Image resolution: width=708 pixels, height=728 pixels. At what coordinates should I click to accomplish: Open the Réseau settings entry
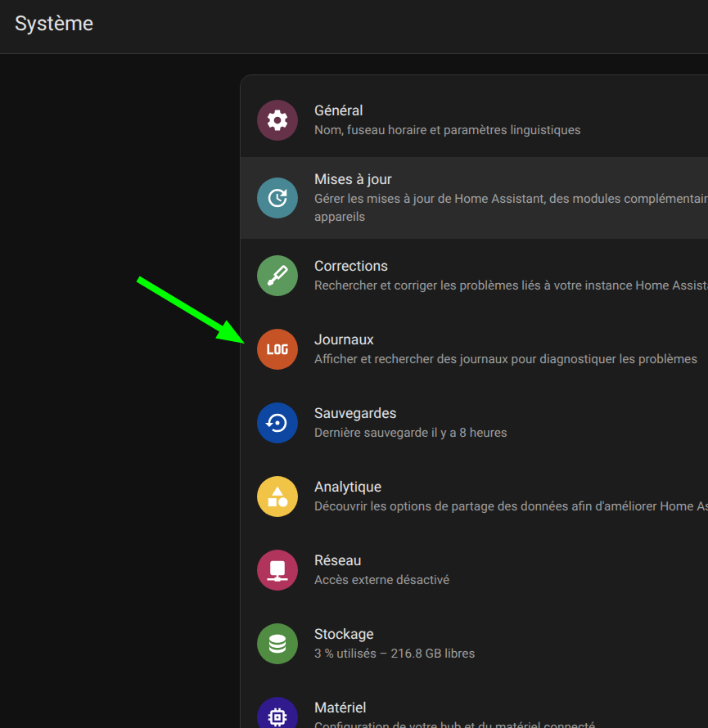tap(337, 560)
